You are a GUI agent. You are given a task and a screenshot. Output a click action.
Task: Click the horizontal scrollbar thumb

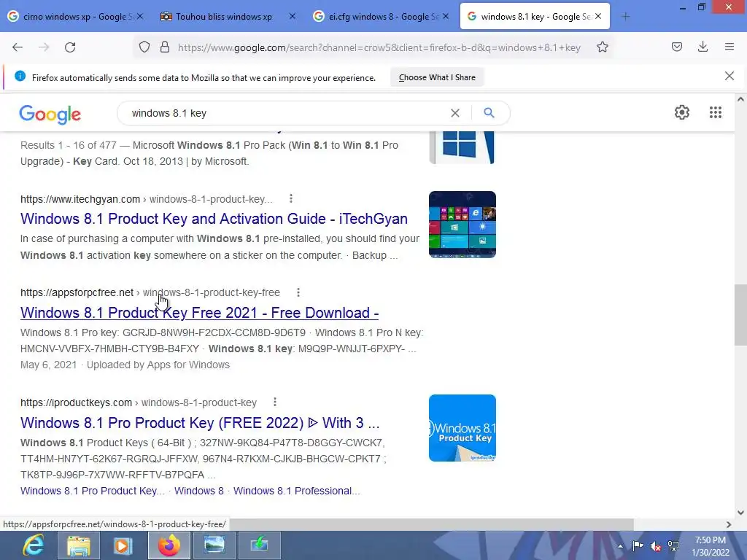coord(431,524)
